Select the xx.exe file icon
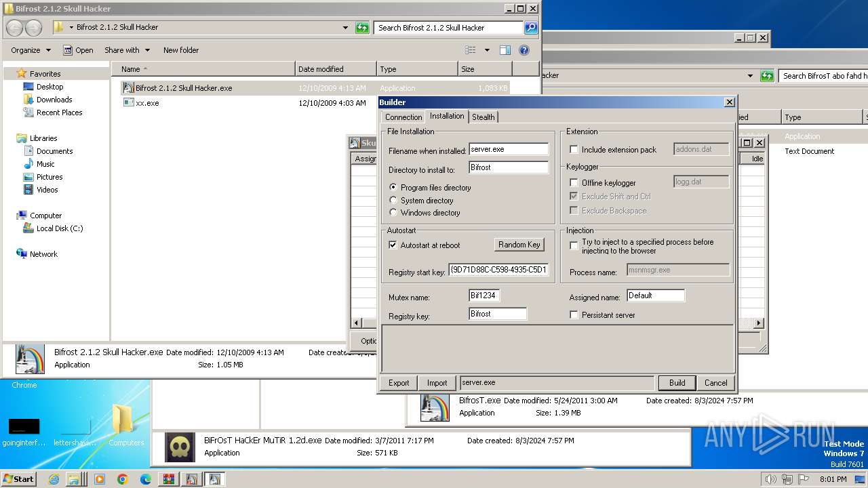 128,102
